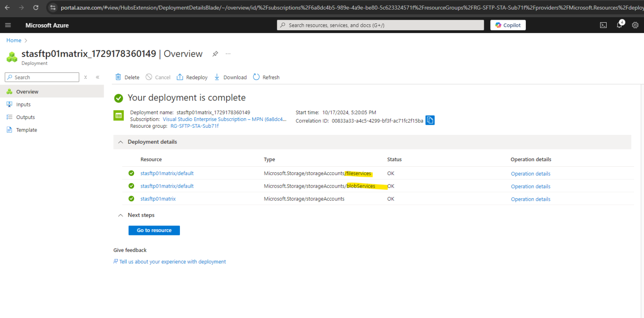
Task: Refresh the deployment overview
Action: pyautogui.click(x=266, y=77)
